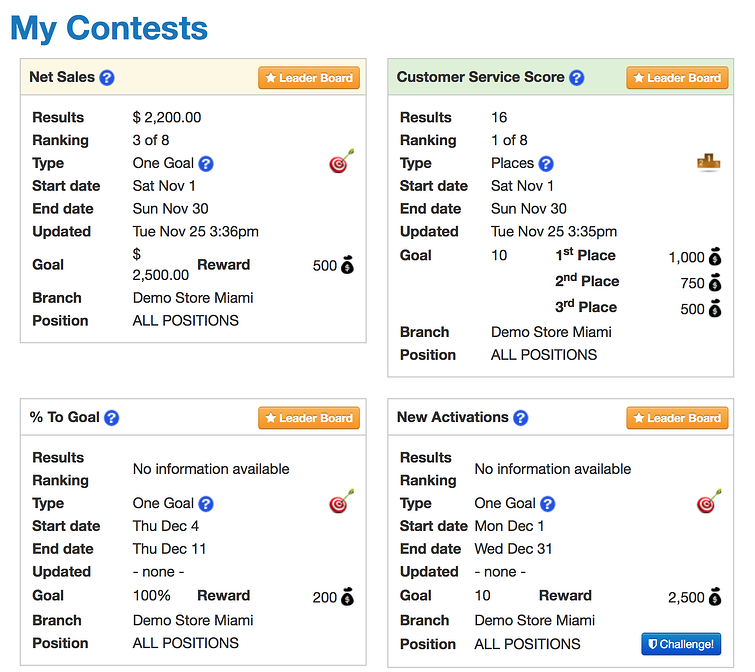Click podium icon in Customer Service Score card
The image size is (755, 672).
point(708,162)
